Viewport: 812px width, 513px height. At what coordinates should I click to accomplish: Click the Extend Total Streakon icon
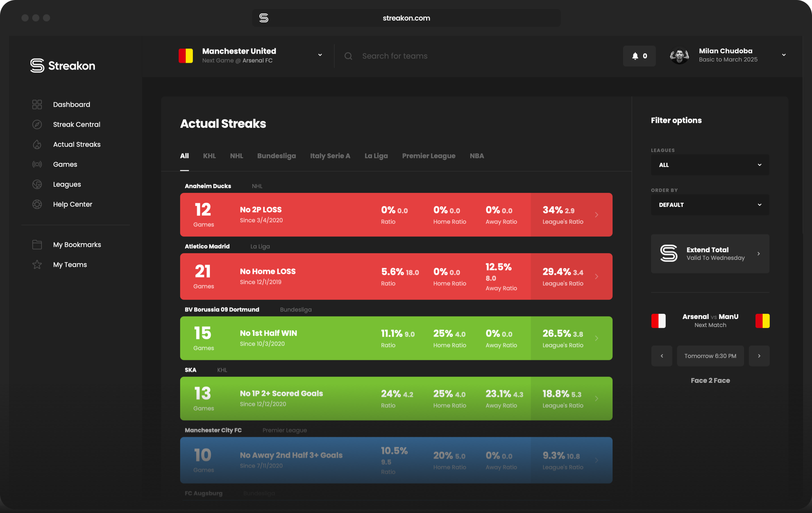pyautogui.click(x=669, y=253)
